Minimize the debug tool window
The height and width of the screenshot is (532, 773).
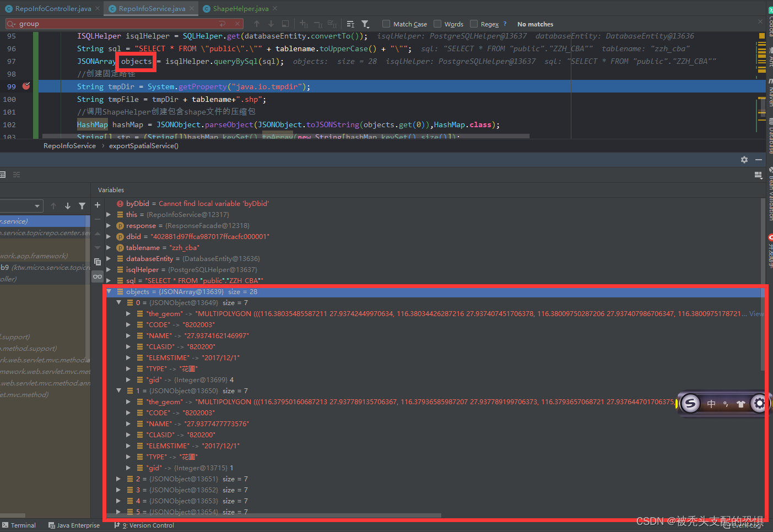pyautogui.click(x=759, y=160)
